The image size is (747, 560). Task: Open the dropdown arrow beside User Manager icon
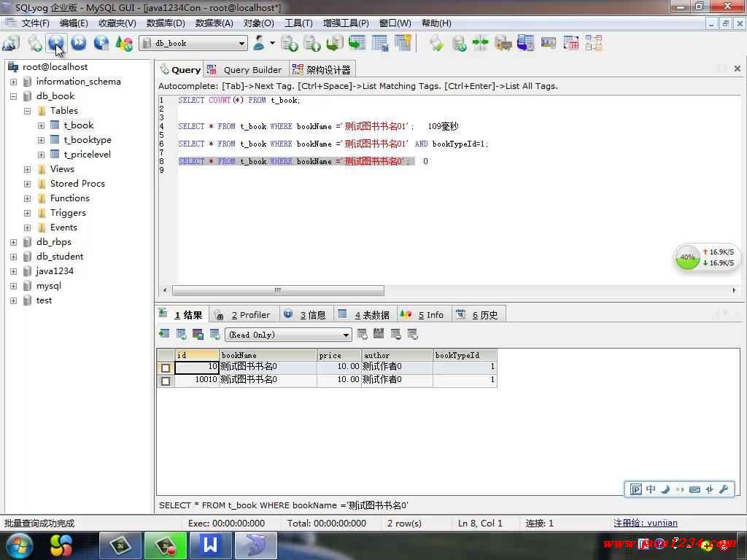coord(272,43)
